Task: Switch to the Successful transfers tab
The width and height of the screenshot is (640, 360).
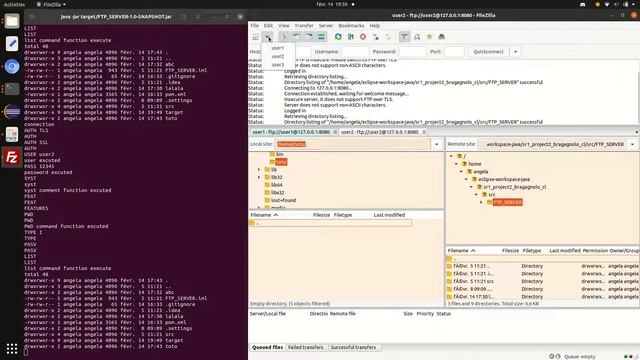Action: coord(353,347)
